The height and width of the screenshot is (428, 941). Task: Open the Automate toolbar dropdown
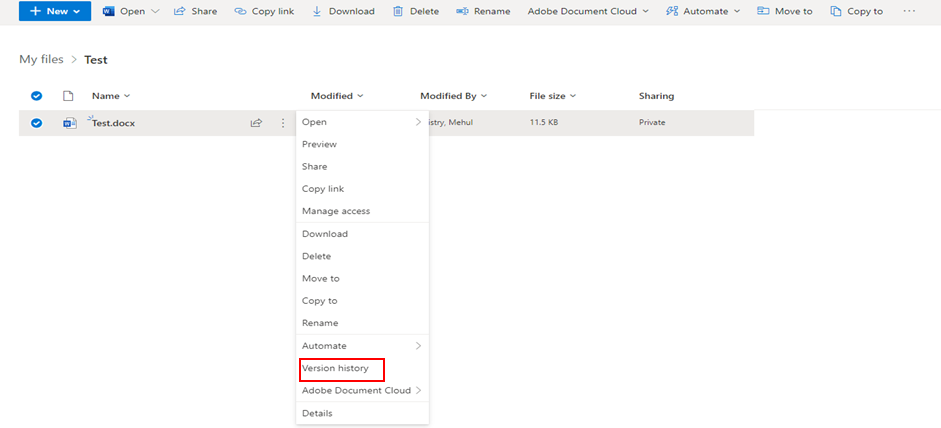737,11
